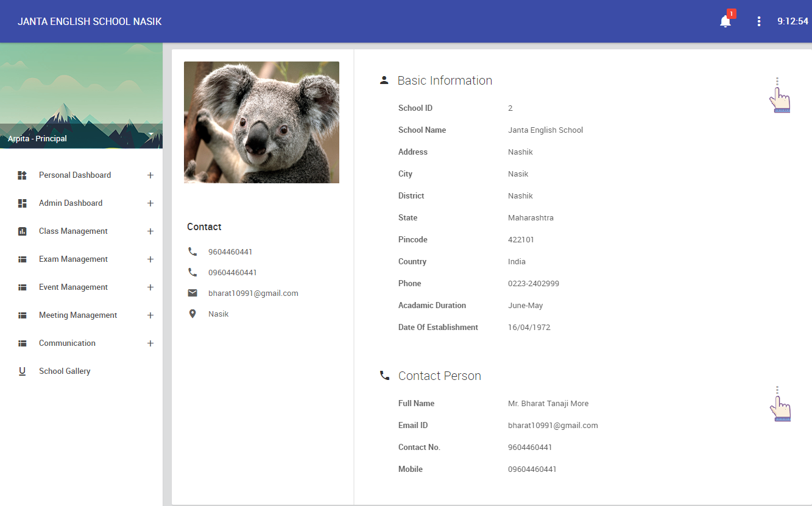Open the Arpita - Principal profile dropdown arrow
This screenshot has width=812, height=506.
coord(150,133)
